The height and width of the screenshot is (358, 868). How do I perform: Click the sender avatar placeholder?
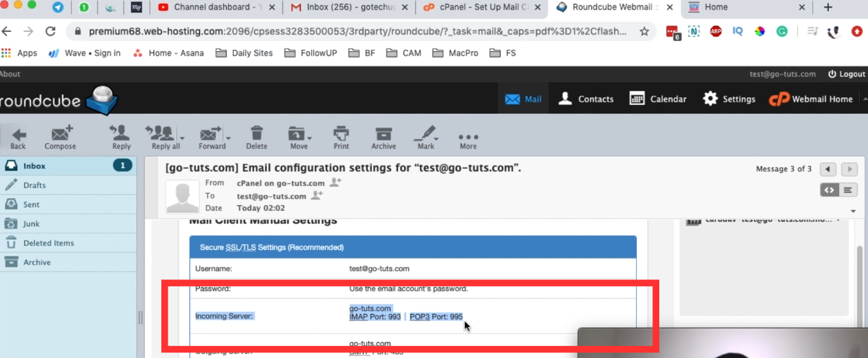(x=182, y=196)
